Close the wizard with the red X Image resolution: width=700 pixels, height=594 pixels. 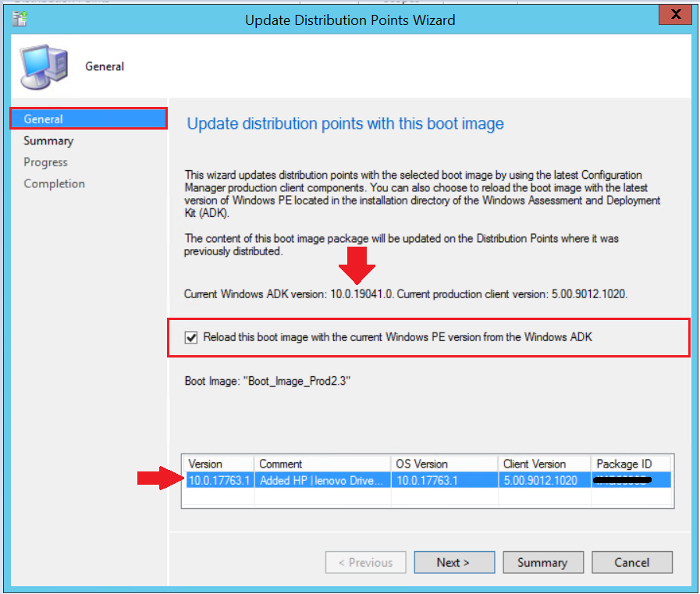[672, 17]
